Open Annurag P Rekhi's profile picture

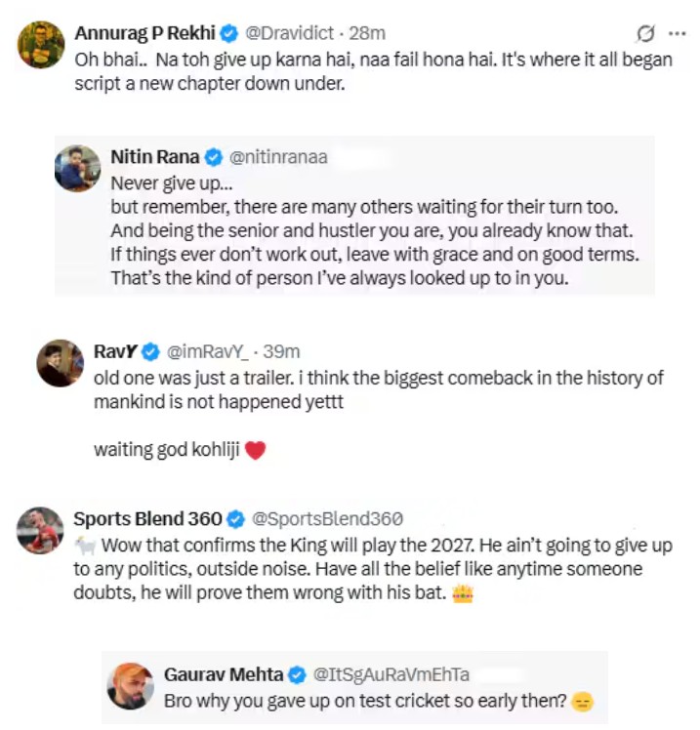pos(41,45)
